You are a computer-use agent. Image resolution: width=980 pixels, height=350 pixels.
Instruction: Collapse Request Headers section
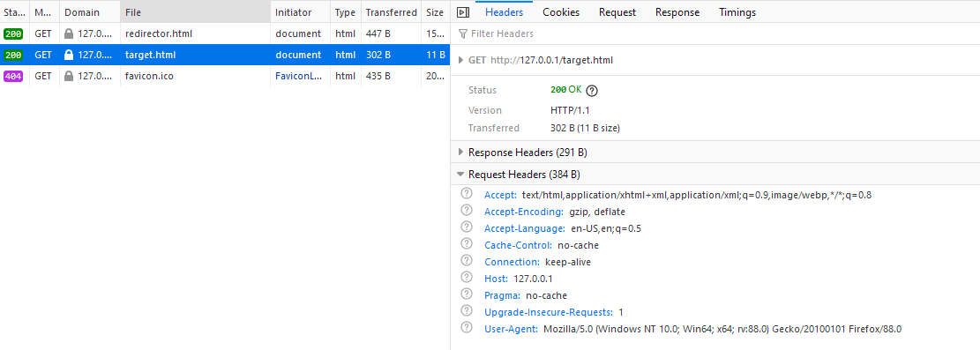click(461, 175)
